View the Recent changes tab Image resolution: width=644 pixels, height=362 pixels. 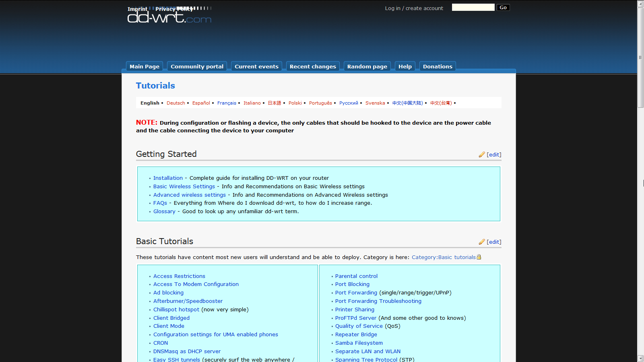(x=313, y=66)
